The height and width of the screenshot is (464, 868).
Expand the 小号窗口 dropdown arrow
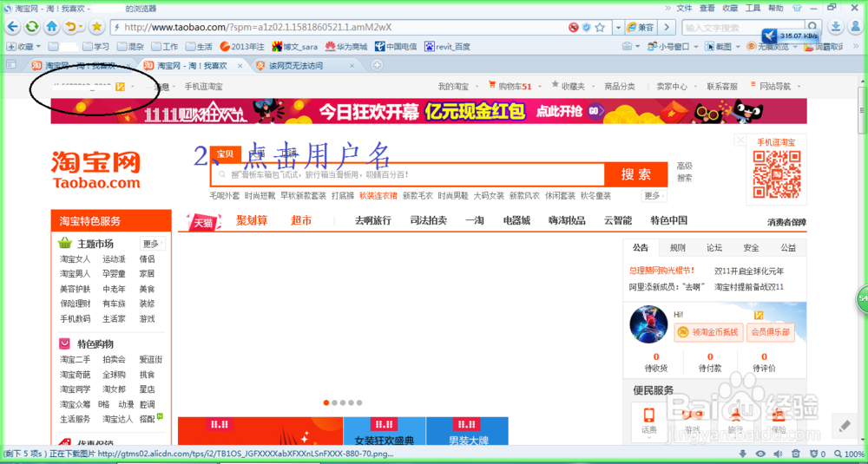696,47
